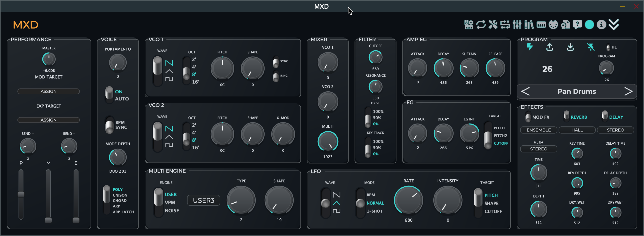The width and height of the screenshot is (644, 236).
Task: Toggle the HL switch in Program
Action: pyautogui.click(x=608, y=47)
